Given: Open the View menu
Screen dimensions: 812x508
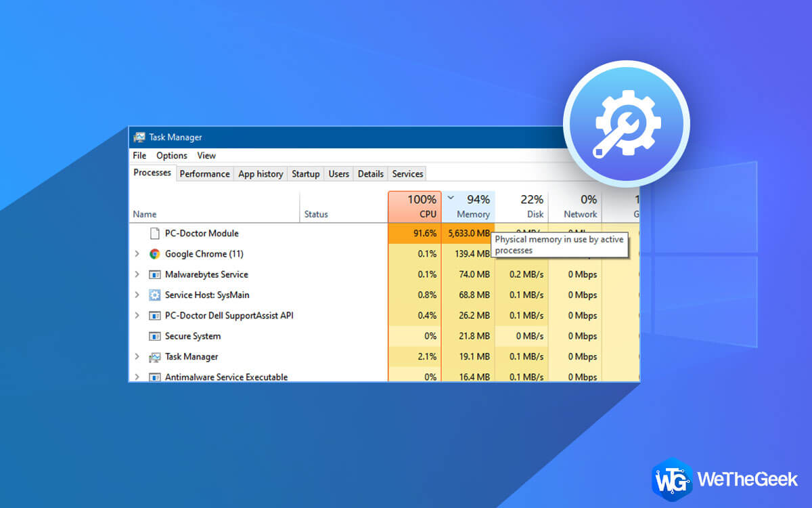Looking at the screenshot, I should [206, 155].
